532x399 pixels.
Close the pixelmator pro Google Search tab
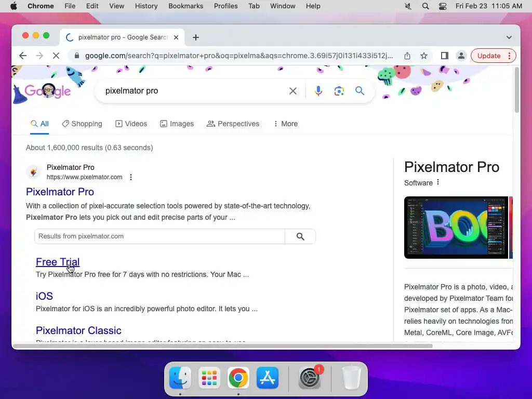tap(176, 37)
